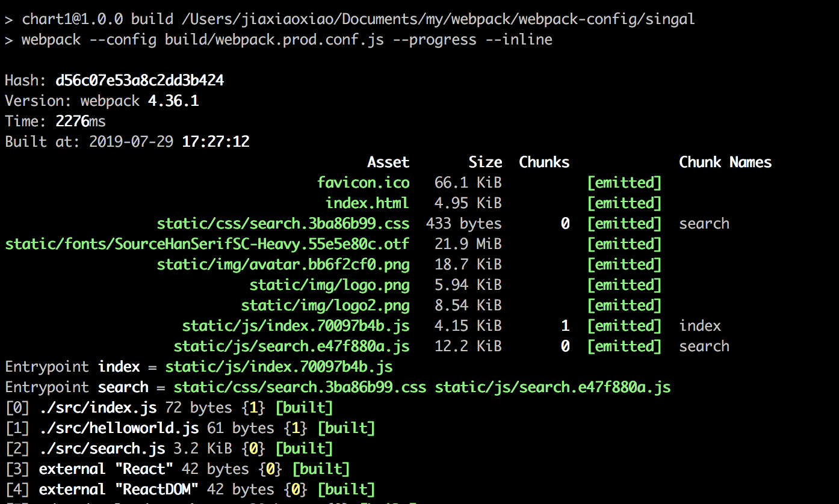Click the index.html asset name
The height and width of the screenshot is (504, 839).
coord(367,203)
